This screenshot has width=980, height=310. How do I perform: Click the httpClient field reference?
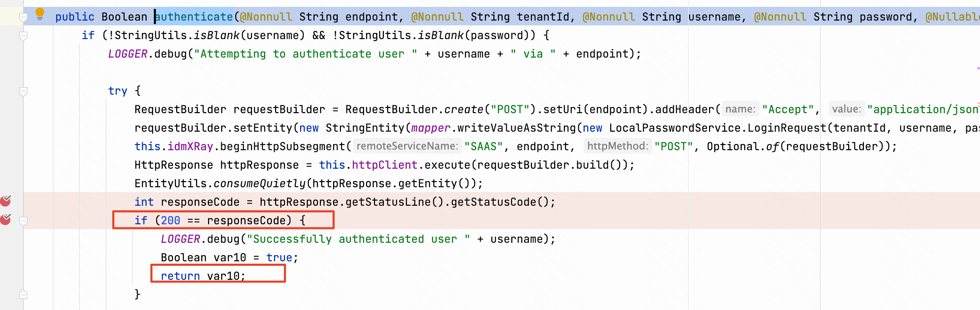pyautogui.click(x=385, y=165)
